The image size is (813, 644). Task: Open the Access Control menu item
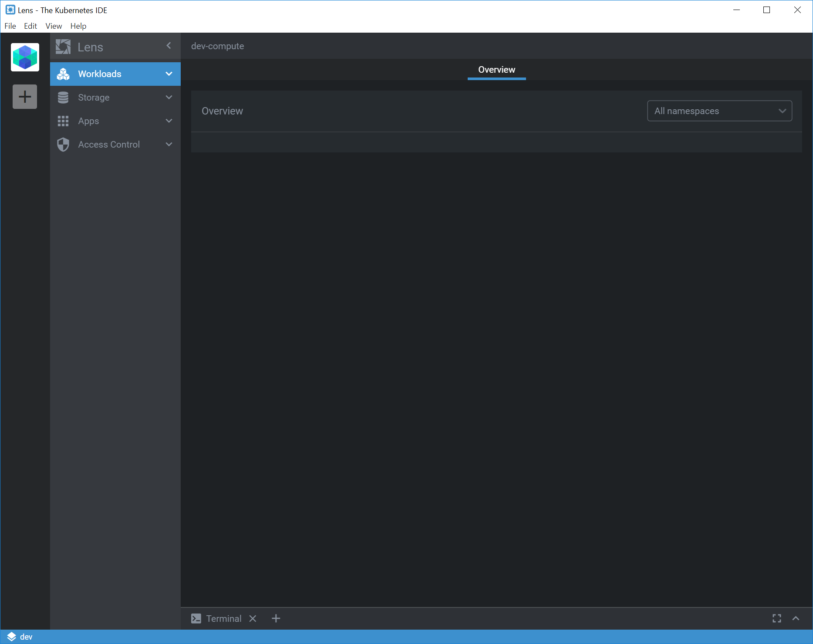coord(115,145)
